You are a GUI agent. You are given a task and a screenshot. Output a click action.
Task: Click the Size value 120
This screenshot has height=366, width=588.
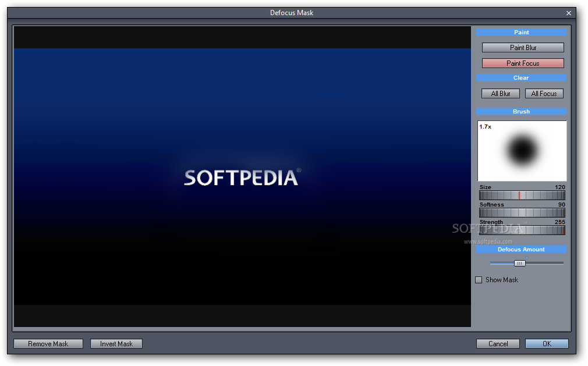pos(560,187)
